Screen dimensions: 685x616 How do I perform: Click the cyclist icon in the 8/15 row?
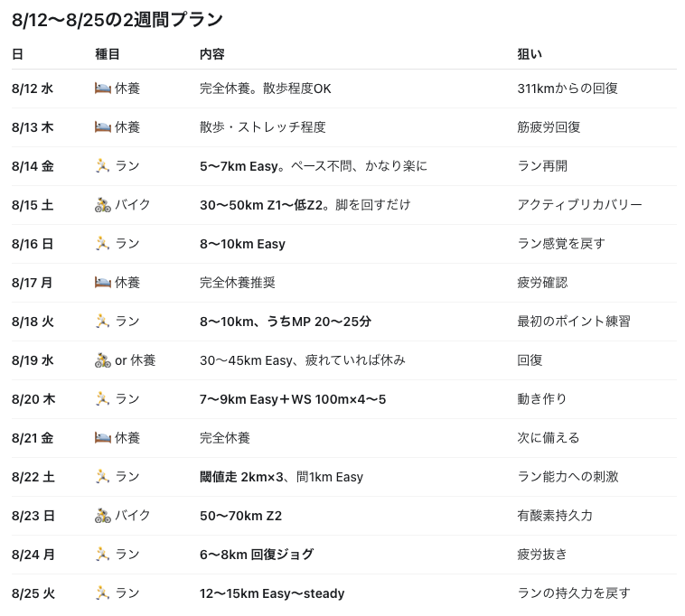coord(103,205)
